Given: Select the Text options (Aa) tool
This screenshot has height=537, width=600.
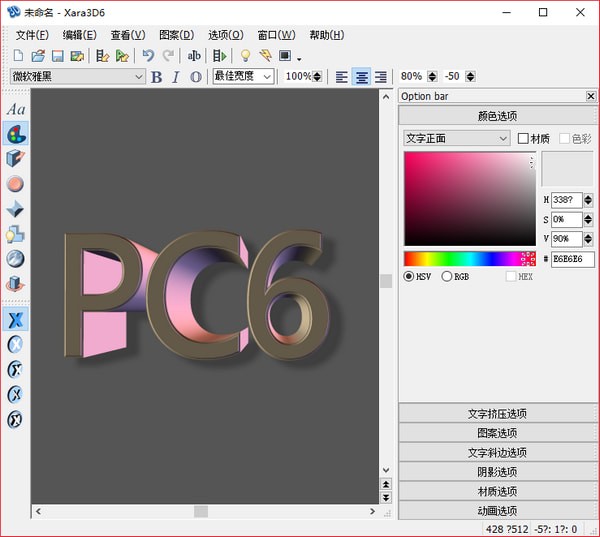Looking at the screenshot, I should (16, 109).
